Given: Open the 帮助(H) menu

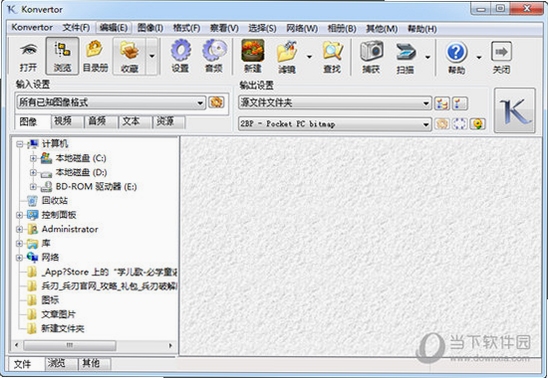Looking at the screenshot, I should tap(422, 29).
